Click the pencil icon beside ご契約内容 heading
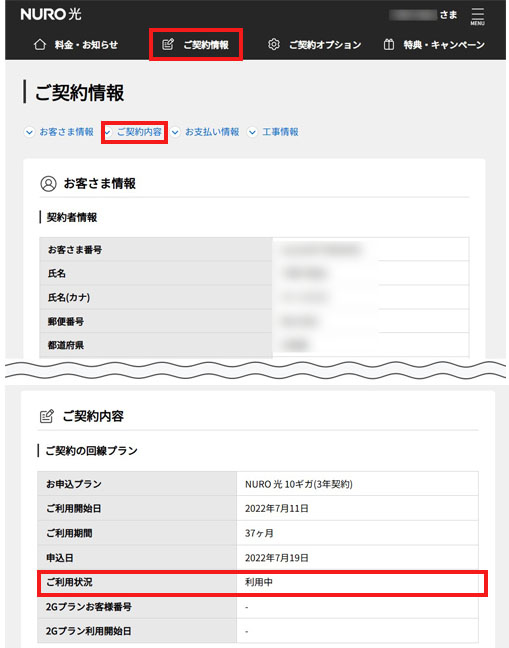The height and width of the screenshot is (648, 509). tap(47, 416)
